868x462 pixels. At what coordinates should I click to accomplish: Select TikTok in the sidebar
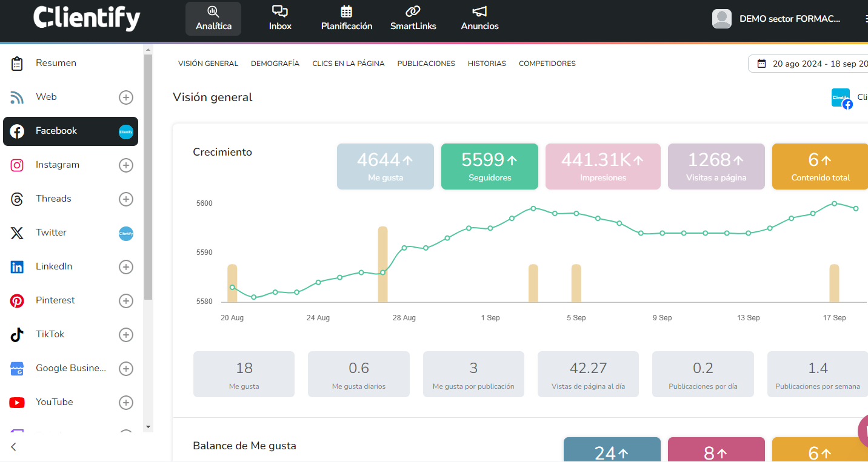click(x=50, y=334)
